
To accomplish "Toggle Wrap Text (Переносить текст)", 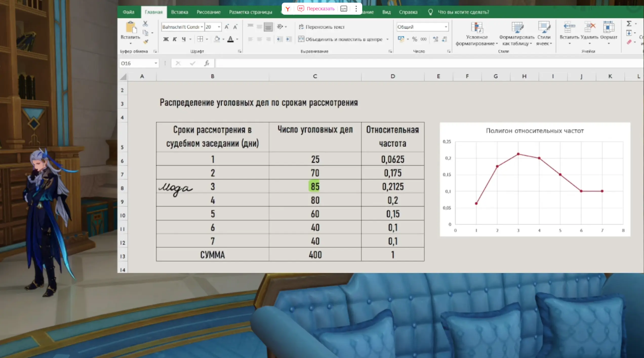I will pyautogui.click(x=321, y=27).
